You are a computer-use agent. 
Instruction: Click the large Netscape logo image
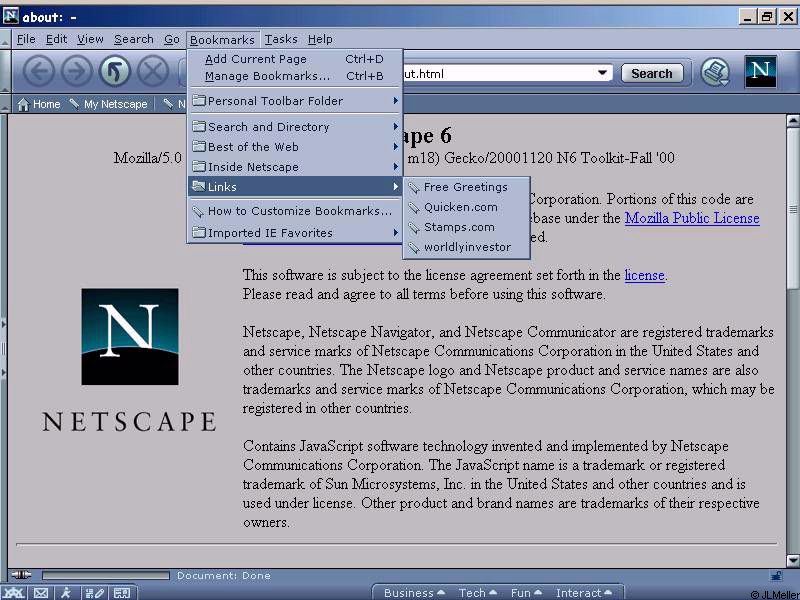pyautogui.click(x=130, y=337)
